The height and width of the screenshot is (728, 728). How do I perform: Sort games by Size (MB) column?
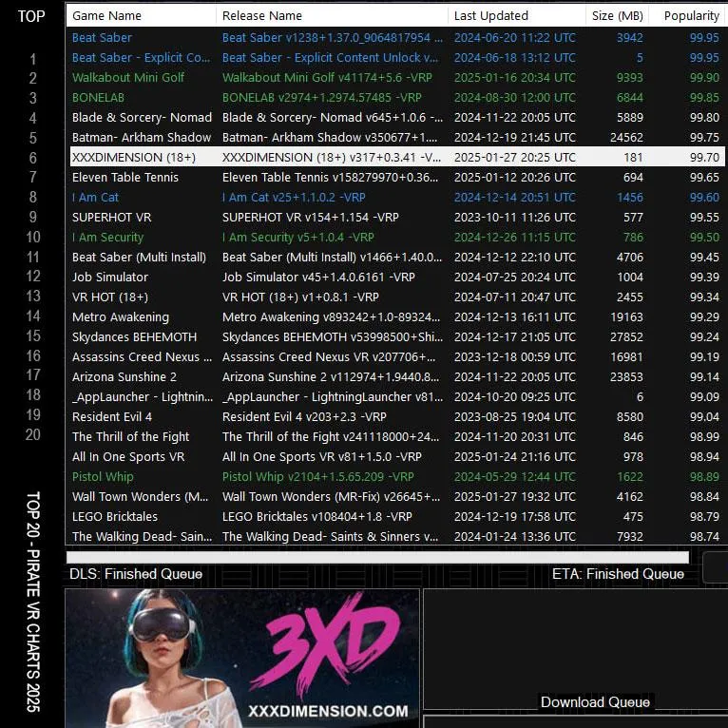click(617, 15)
